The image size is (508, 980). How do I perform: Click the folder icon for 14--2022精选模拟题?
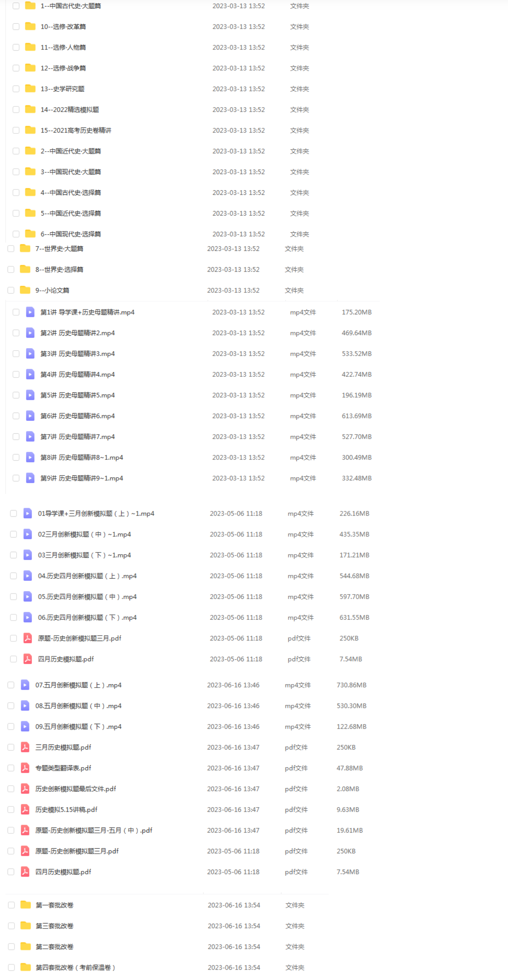[x=30, y=109]
